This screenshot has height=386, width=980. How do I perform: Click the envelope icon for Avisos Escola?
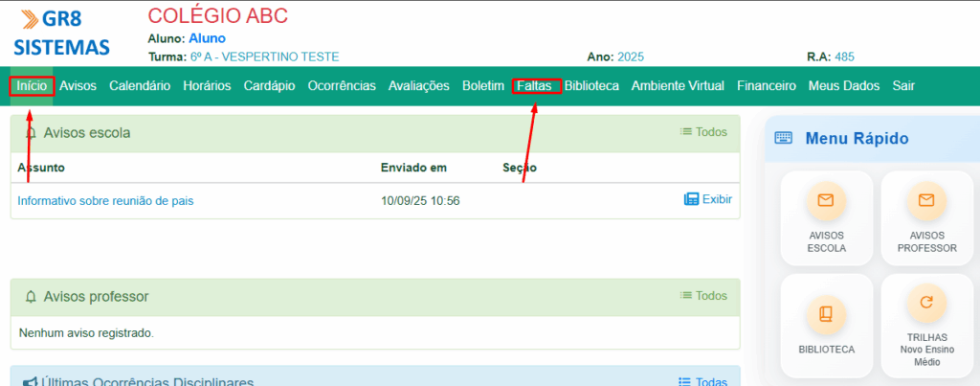pos(825,201)
